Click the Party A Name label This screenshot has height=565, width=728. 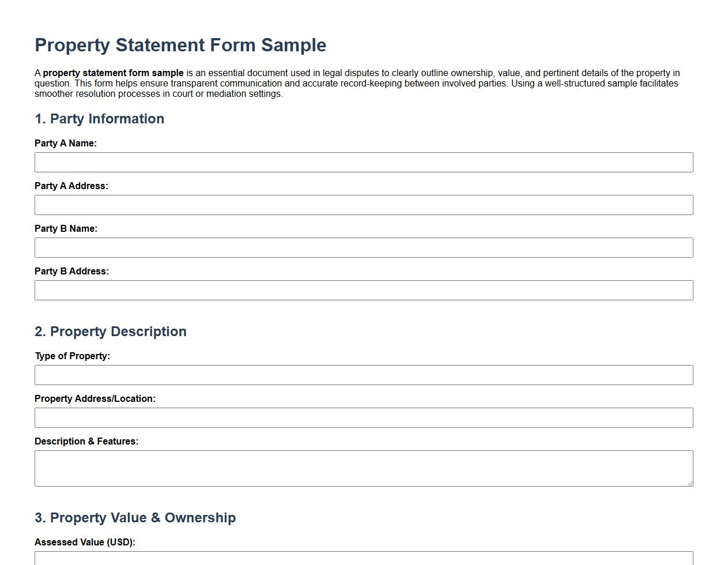pyautogui.click(x=66, y=143)
